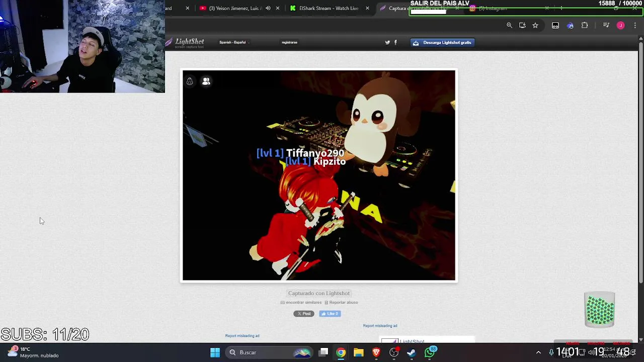Open the Windows Start button

coord(215,352)
